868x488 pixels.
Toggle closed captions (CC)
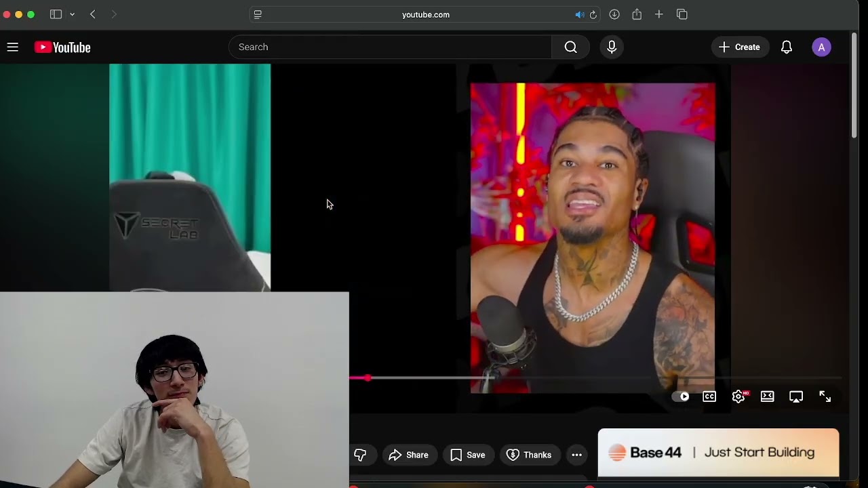coord(709,396)
